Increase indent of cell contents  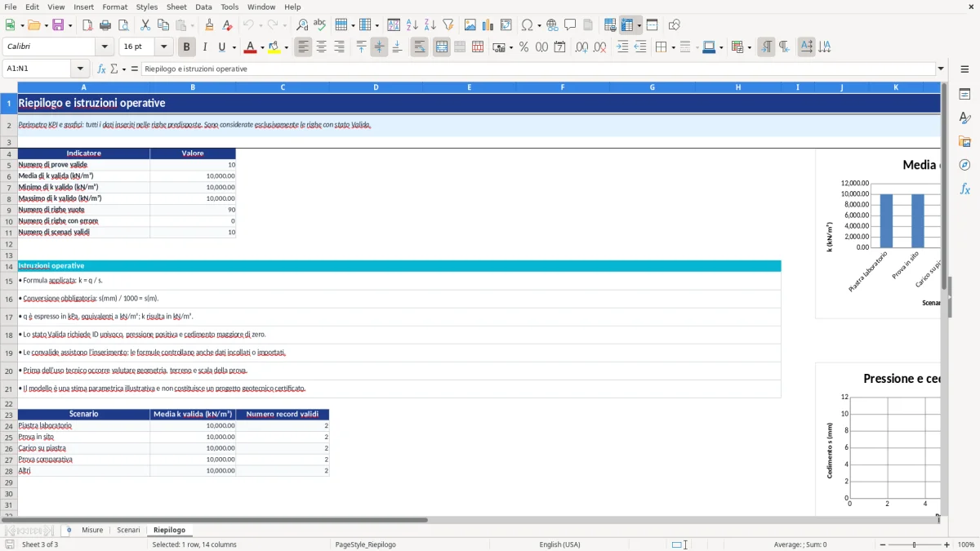622,47
